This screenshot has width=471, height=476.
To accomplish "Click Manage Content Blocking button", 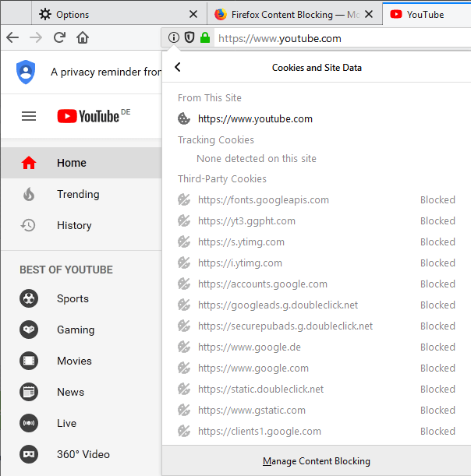I will (317, 461).
